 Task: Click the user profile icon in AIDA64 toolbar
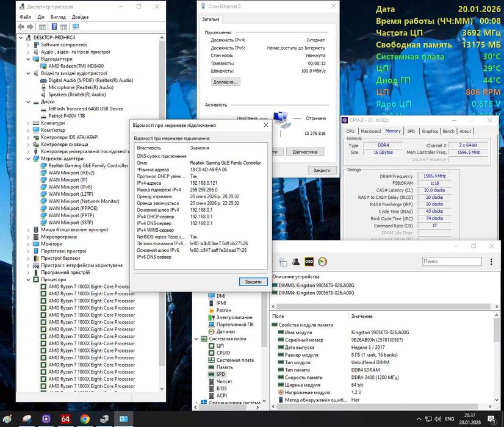pyautogui.click(x=296, y=262)
